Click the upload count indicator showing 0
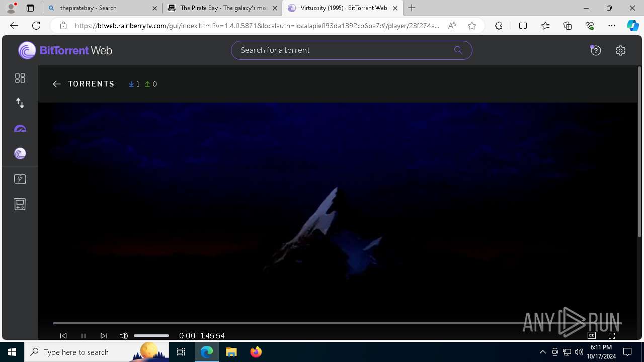The width and height of the screenshot is (644, 362). point(151,84)
